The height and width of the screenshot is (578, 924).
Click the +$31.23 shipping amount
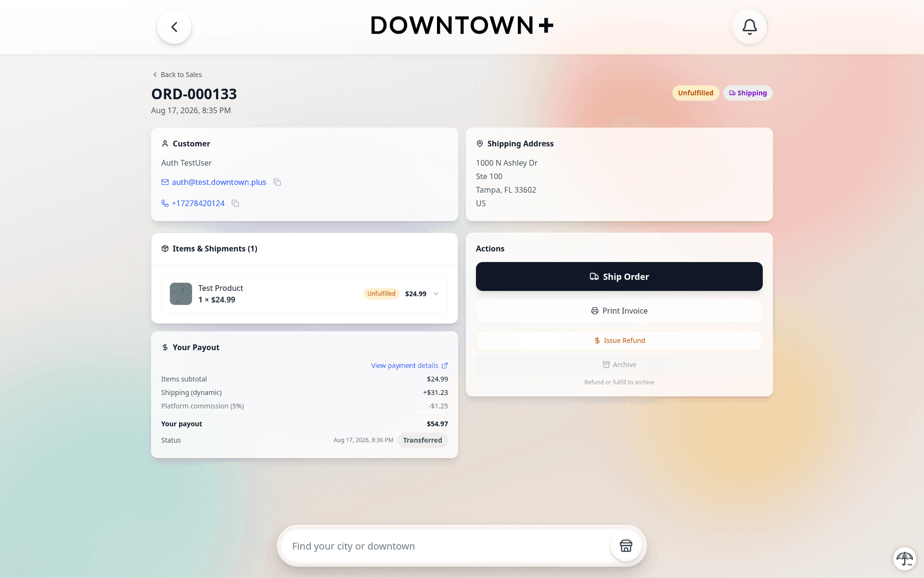coord(436,393)
